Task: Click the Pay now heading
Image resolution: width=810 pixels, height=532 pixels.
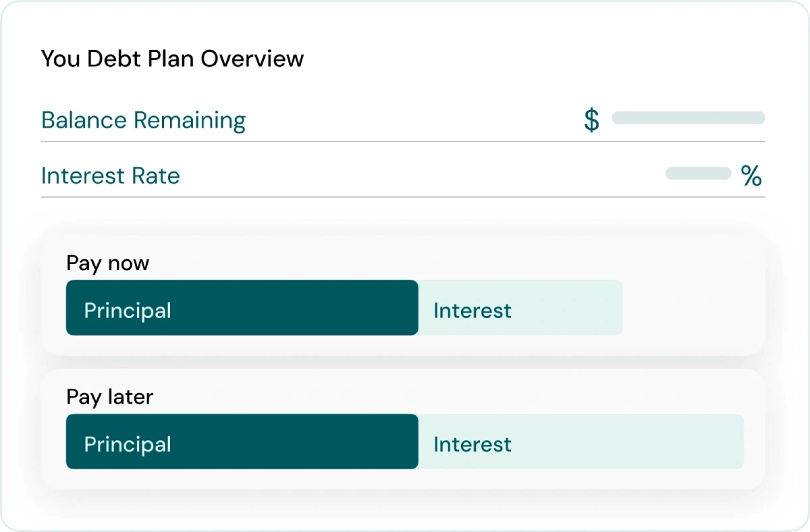Action: (108, 263)
